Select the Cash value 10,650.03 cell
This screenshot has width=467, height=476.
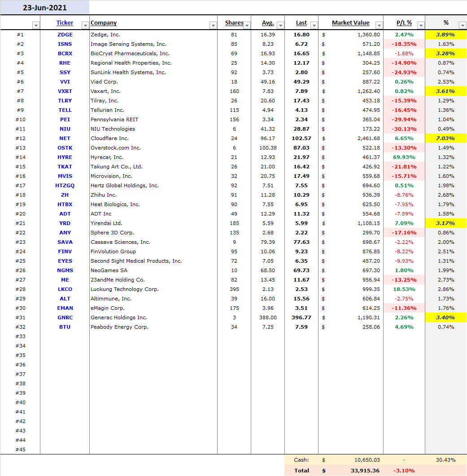(351, 460)
